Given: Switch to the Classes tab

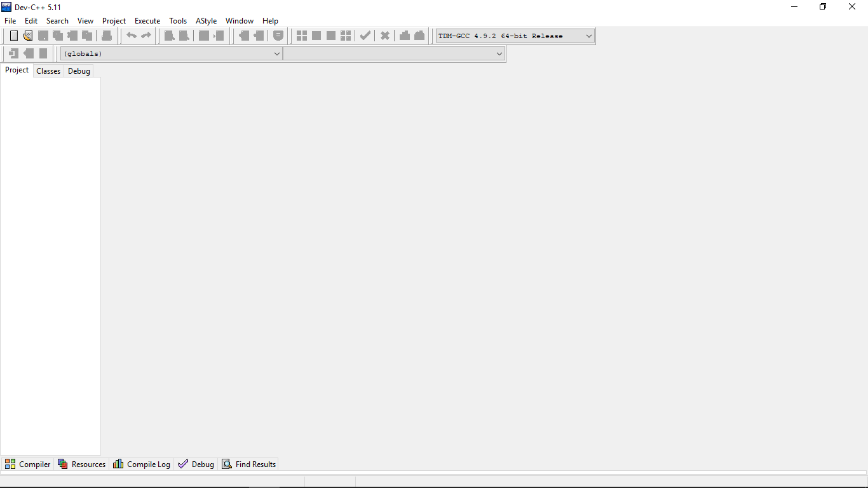Looking at the screenshot, I should 48,71.
